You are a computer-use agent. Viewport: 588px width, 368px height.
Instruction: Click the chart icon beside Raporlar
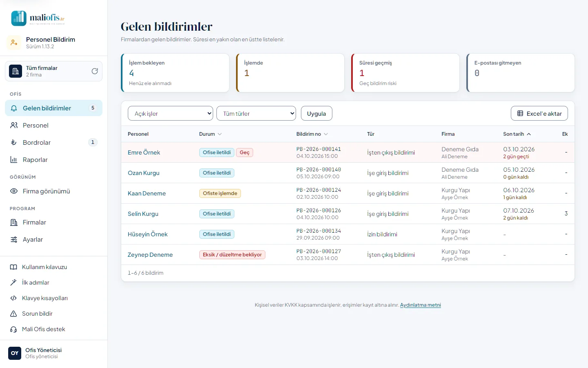[x=14, y=160]
